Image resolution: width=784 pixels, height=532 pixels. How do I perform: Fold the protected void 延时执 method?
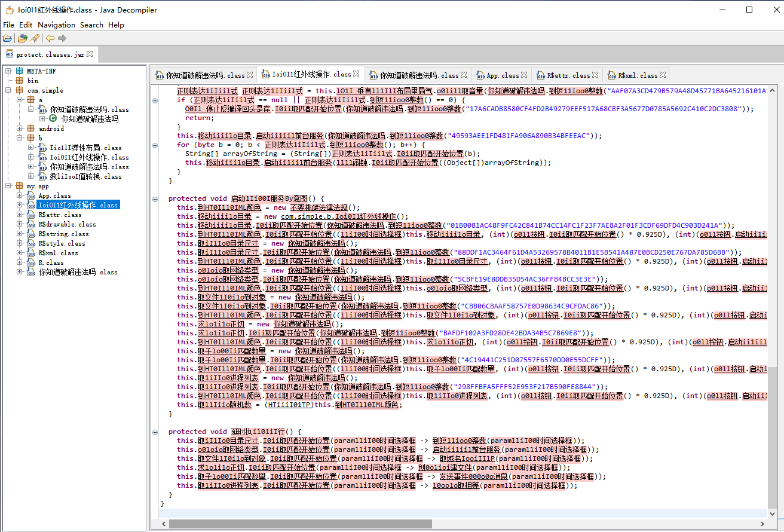(x=154, y=432)
